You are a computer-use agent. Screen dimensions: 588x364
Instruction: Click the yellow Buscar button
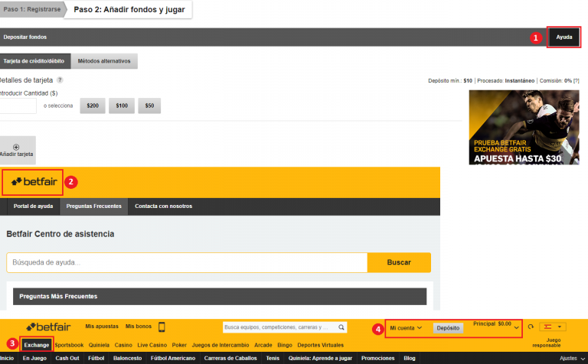coord(399,262)
